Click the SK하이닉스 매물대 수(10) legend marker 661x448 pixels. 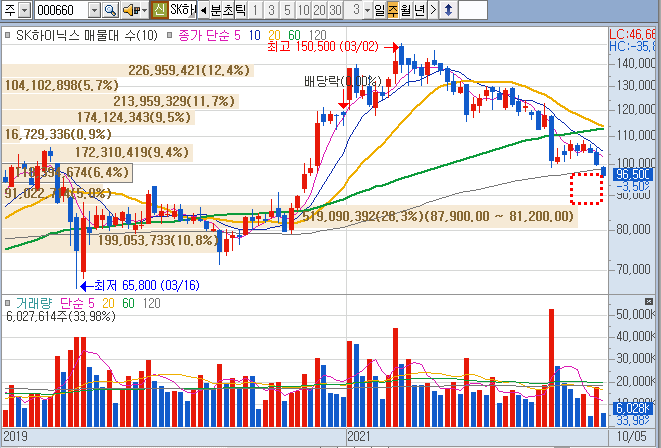coord(8,36)
